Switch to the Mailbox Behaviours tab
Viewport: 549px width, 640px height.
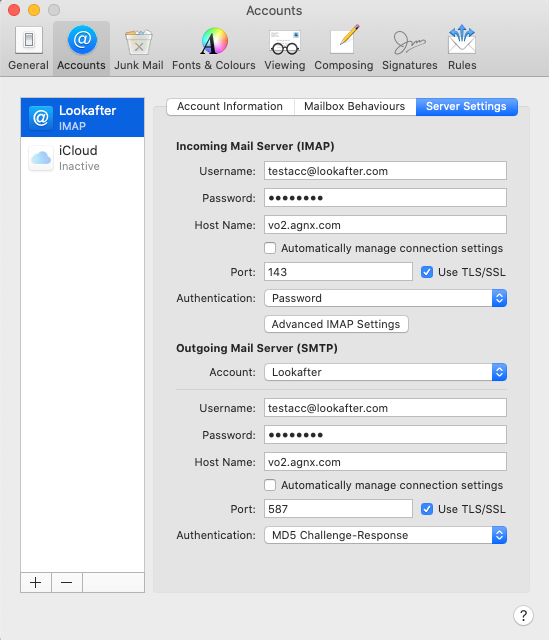pyautogui.click(x=355, y=107)
